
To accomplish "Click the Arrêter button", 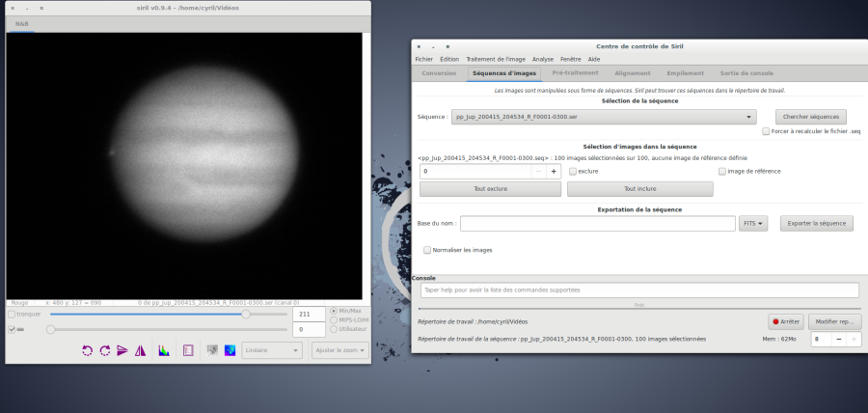I will (786, 321).
